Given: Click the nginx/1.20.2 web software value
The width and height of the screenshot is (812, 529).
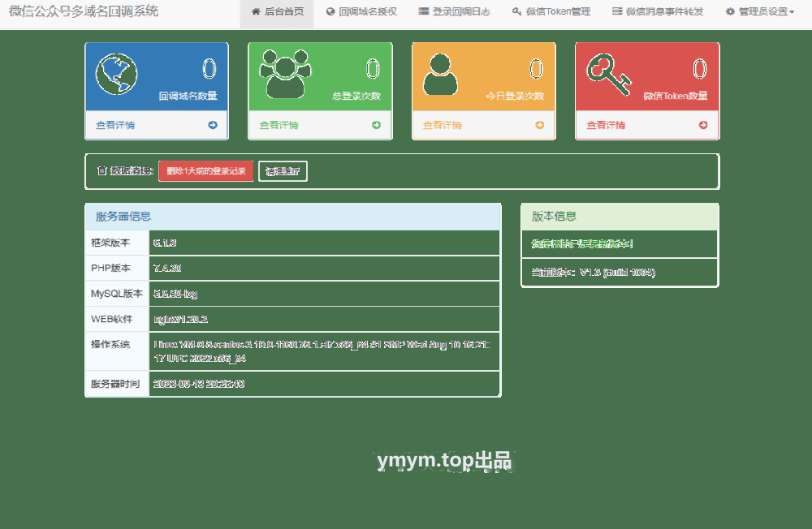Looking at the screenshot, I should [x=181, y=319].
